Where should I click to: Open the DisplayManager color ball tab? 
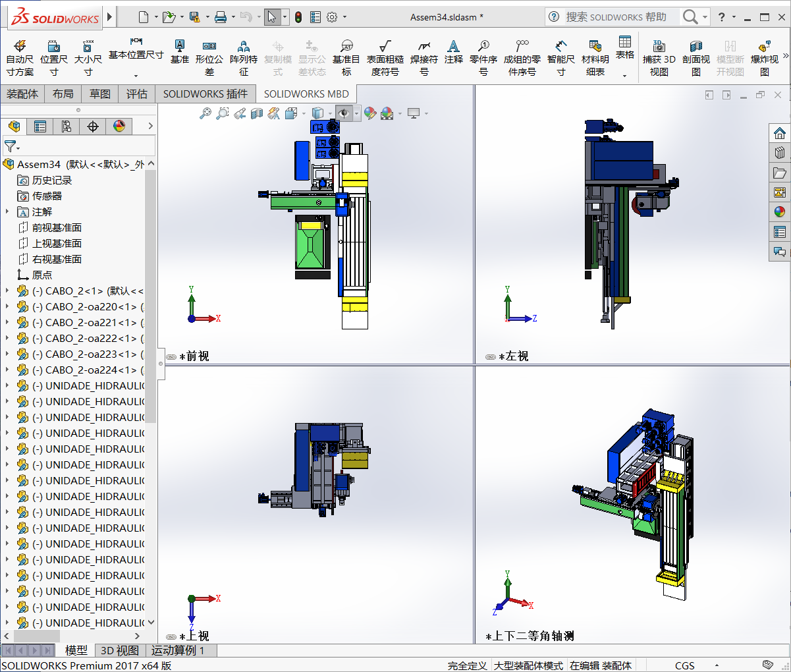[119, 126]
